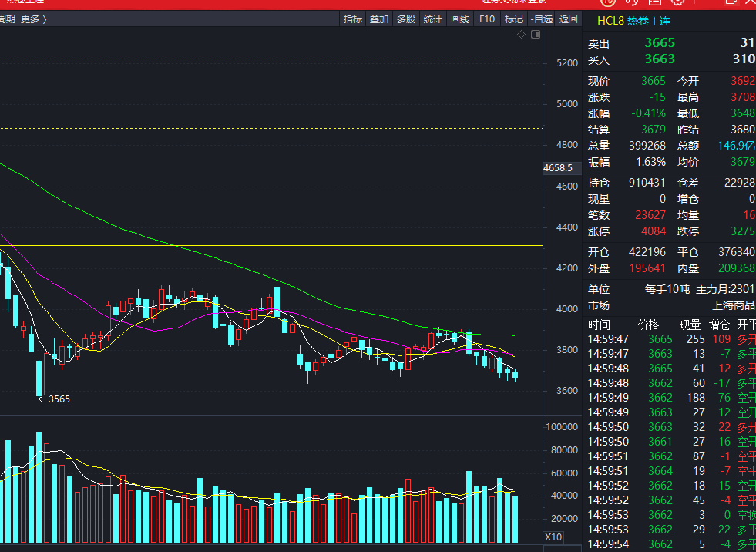Click the 3565 low price label
Screen dimensions: 756x552
[x=59, y=399]
